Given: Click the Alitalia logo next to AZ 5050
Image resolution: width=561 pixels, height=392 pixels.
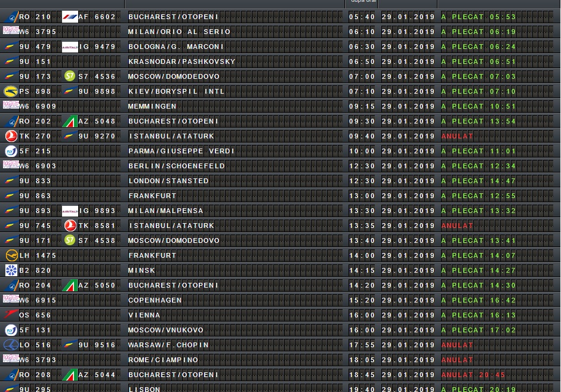Looking at the screenshot, I should pyautogui.click(x=70, y=285).
